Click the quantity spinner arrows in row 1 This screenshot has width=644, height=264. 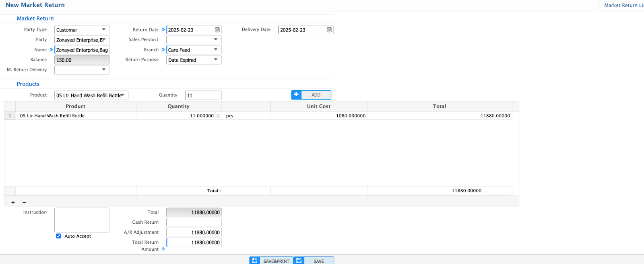218,116
